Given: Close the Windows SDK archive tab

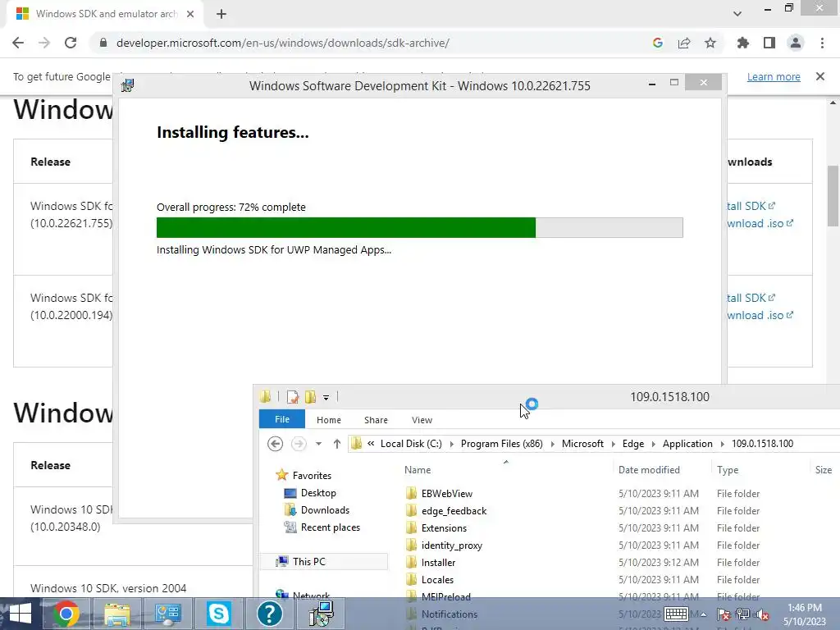Looking at the screenshot, I should pyautogui.click(x=190, y=14).
